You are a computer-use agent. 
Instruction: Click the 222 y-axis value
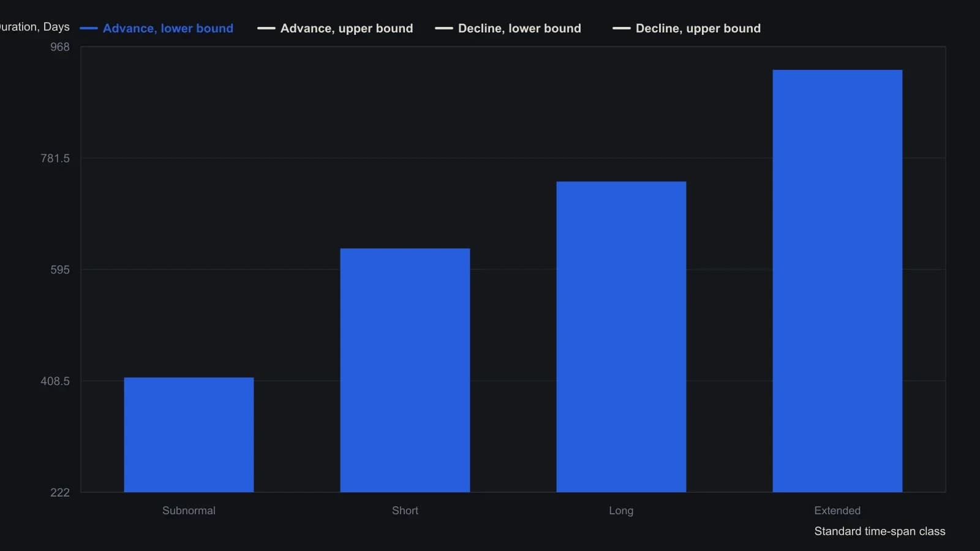[x=60, y=493]
